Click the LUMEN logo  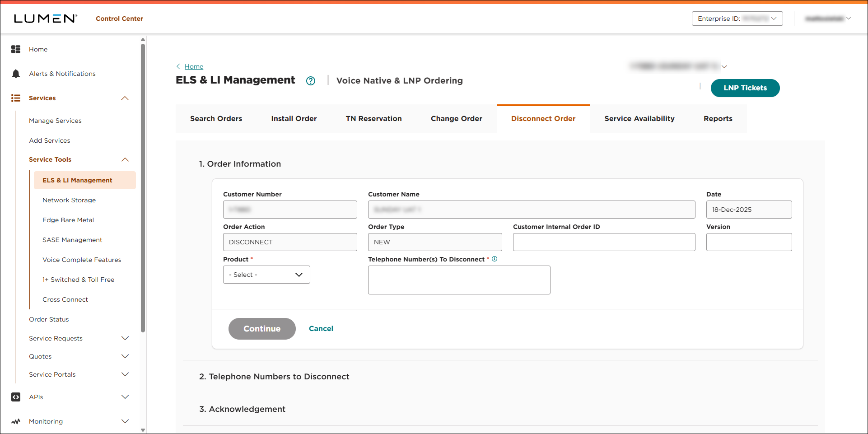pyautogui.click(x=44, y=18)
